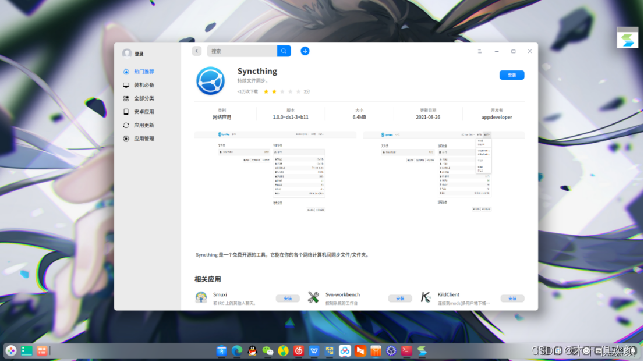Click the Smuxi app name
The width and height of the screenshot is (644, 362).
pyautogui.click(x=220, y=294)
